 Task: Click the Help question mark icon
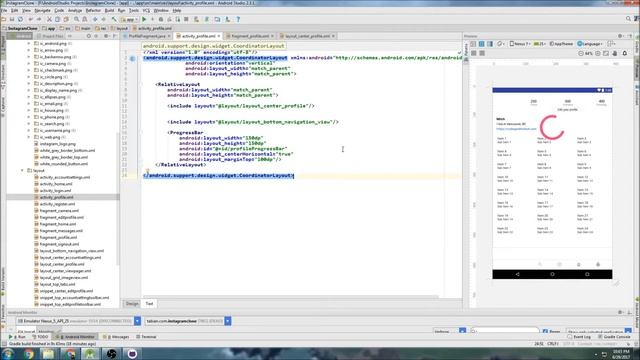238,19
